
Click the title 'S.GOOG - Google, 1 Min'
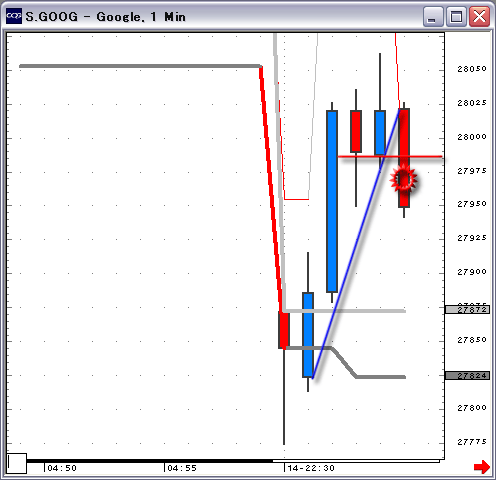click(x=105, y=17)
